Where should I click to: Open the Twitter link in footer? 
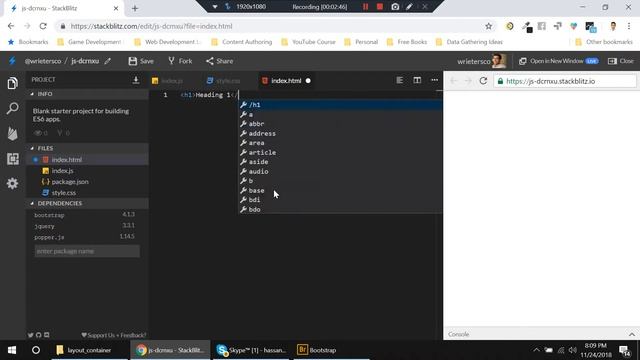[x=31, y=335]
